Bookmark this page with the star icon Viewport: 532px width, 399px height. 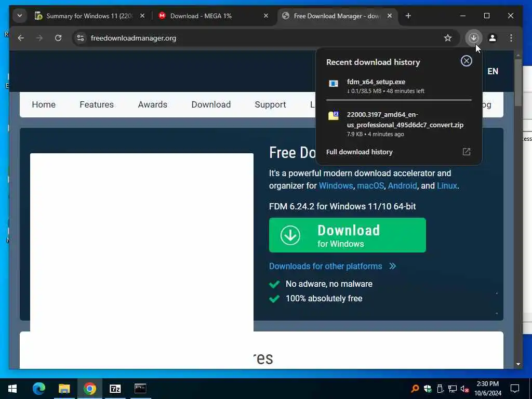[x=448, y=38]
